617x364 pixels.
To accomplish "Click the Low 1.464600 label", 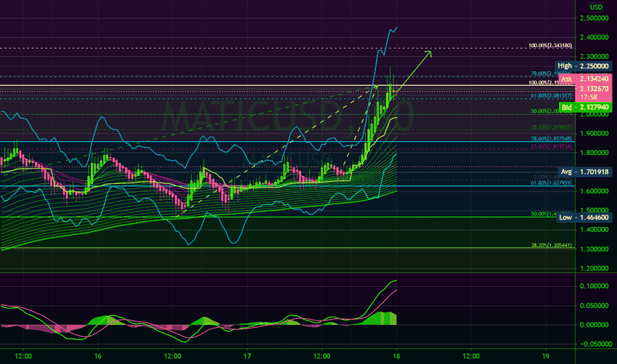I will point(584,217).
